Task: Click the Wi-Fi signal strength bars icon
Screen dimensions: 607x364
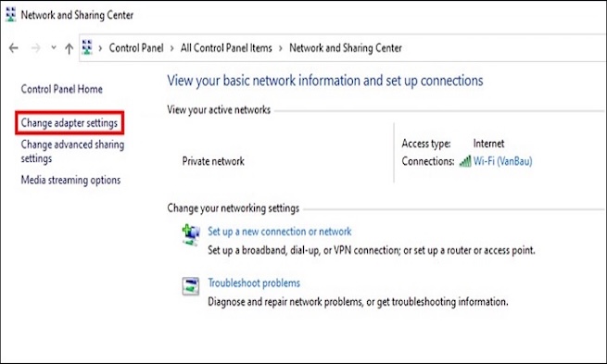Action: [x=465, y=161]
